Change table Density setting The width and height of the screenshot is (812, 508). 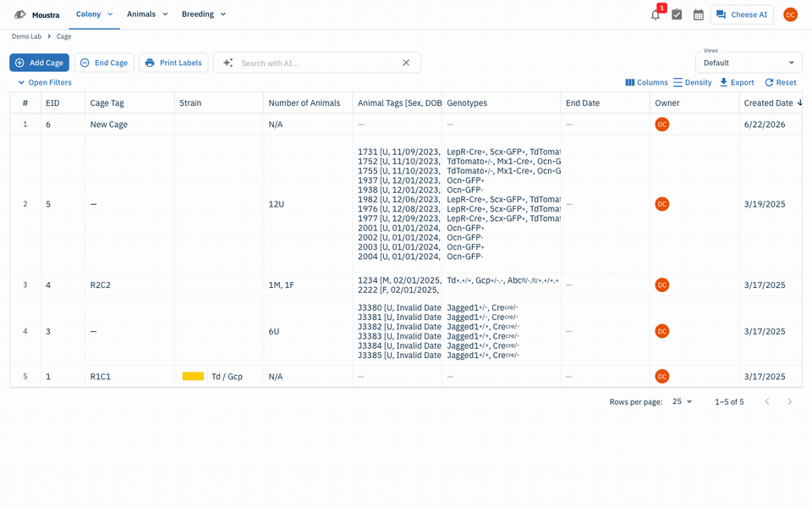click(x=693, y=82)
